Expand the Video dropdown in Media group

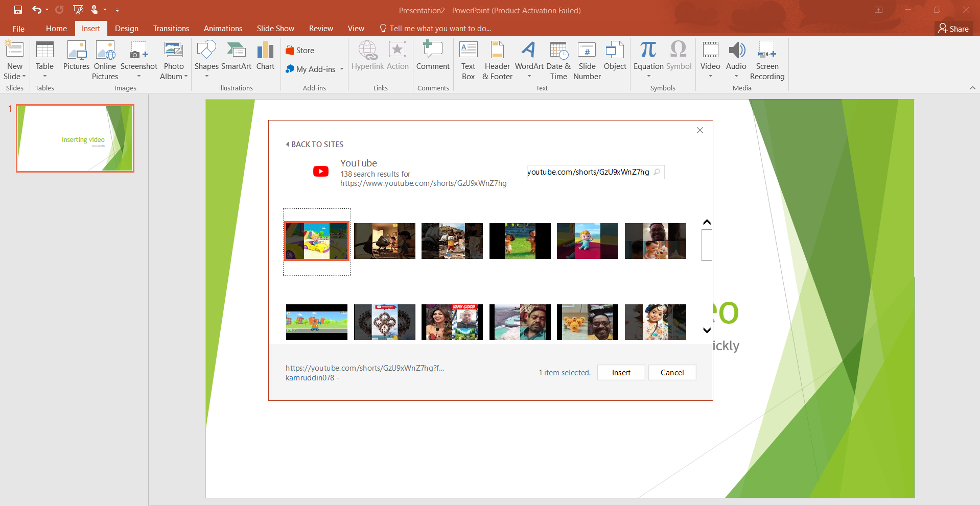(x=710, y=76)
